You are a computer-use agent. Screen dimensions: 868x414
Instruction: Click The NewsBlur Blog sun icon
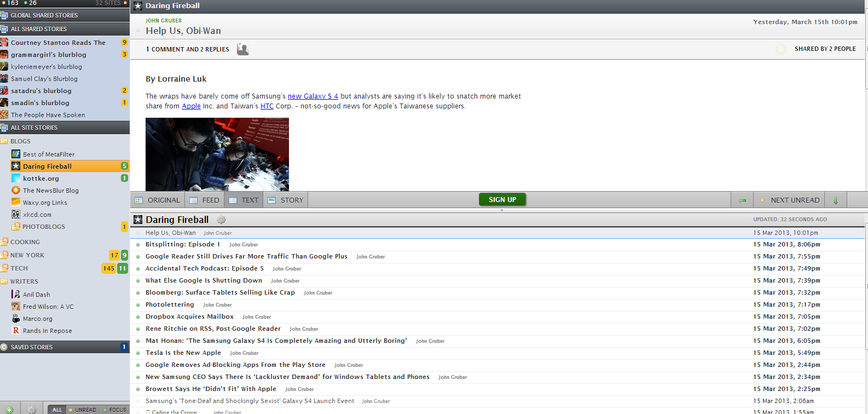tap(16, 190)
